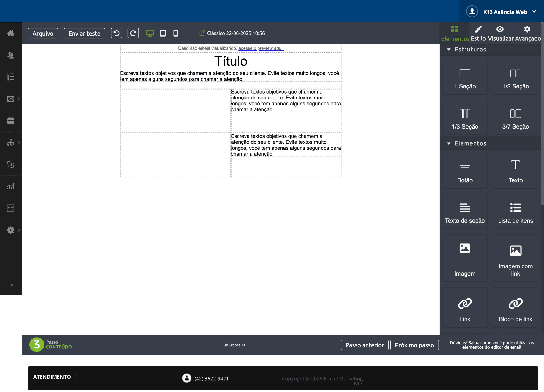544x392 pixels.
Task: Open the envelope campaigns icon in sidebar
Action: (11, 99)
